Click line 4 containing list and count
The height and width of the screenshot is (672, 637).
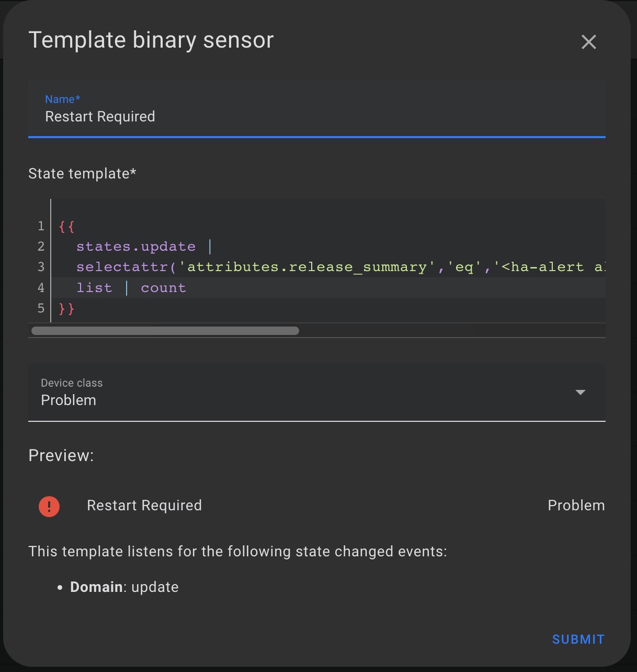pyautogui.click(x=131, y=287)
